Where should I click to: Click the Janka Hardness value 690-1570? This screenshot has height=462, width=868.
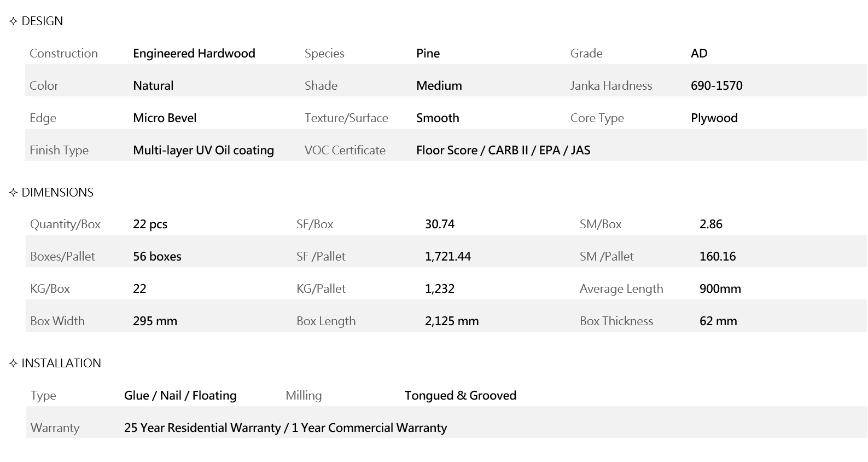tap(716, 86)
